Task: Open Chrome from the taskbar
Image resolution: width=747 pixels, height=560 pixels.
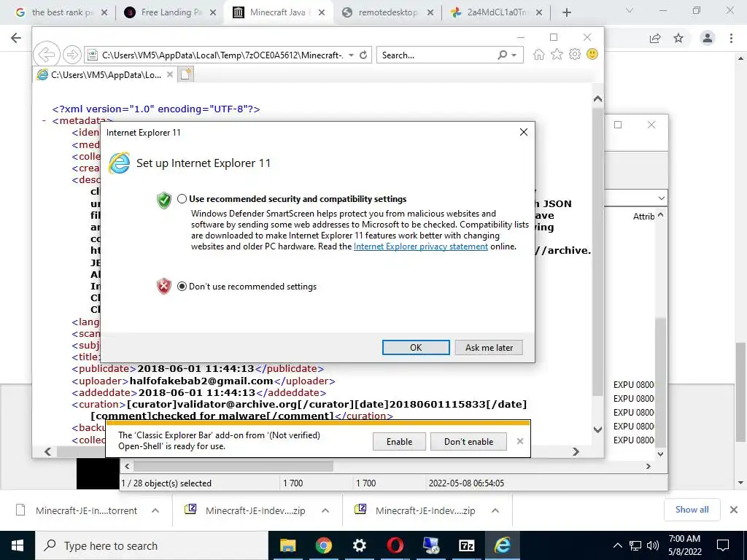Action: coord(323,545)
